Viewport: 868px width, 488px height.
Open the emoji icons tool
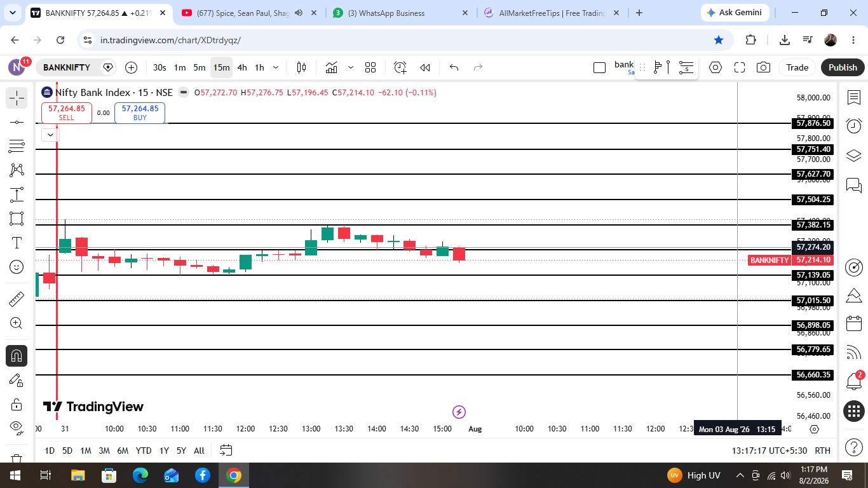[x=17, y=267]
